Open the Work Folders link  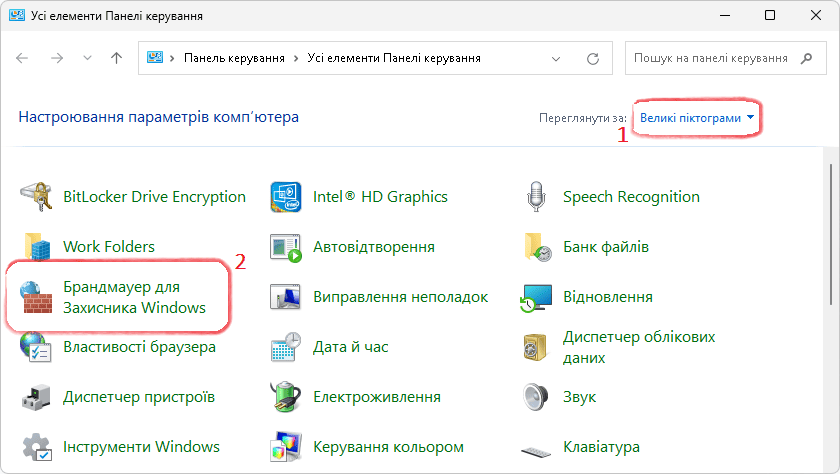coord(109,246)
